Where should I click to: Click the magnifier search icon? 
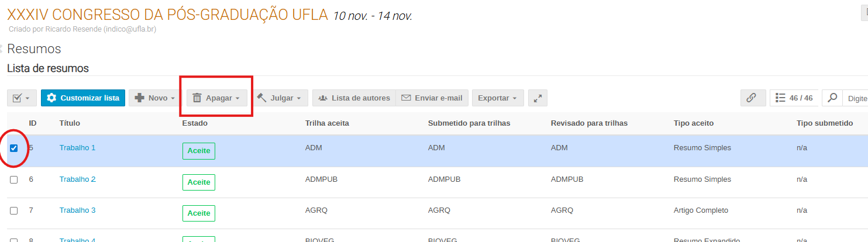pos(832,98)
